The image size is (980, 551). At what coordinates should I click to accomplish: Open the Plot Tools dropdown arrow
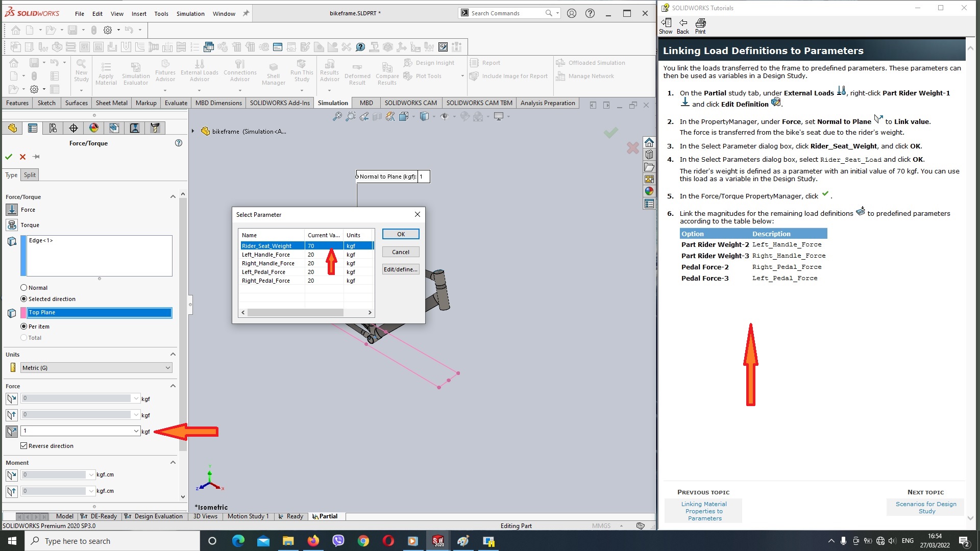point(462,76)
